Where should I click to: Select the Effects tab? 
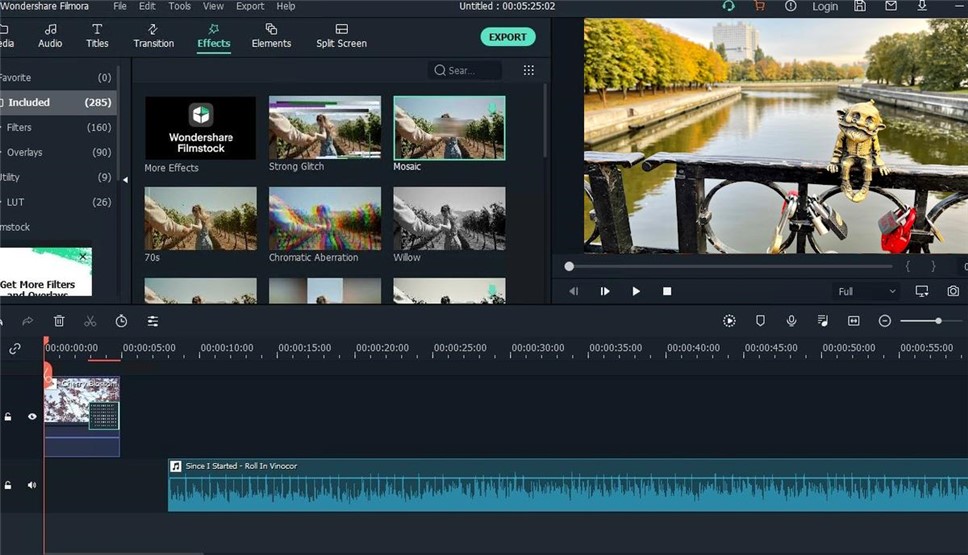pos(214,36)
